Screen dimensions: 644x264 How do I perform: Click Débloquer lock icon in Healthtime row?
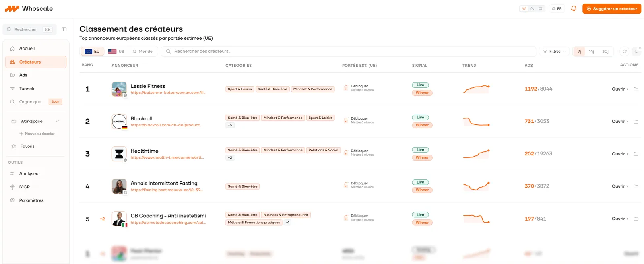pos(346,153)
